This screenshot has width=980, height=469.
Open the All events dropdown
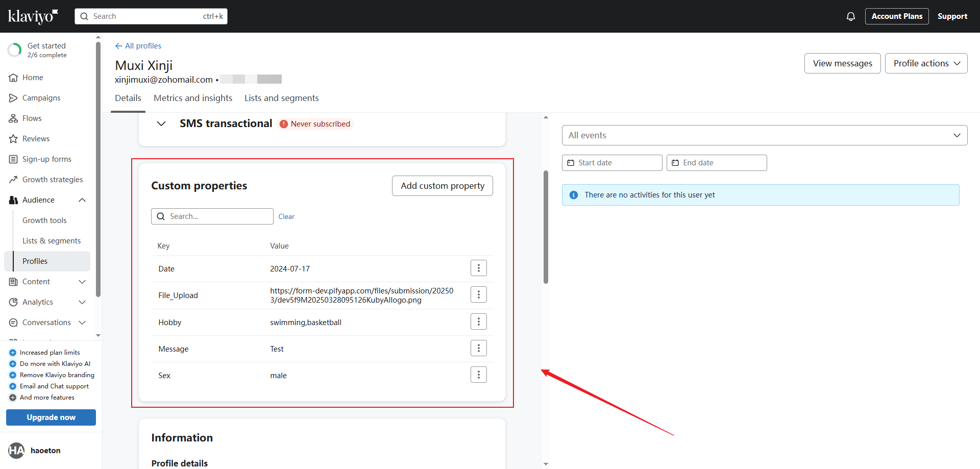tap(765, 135)
